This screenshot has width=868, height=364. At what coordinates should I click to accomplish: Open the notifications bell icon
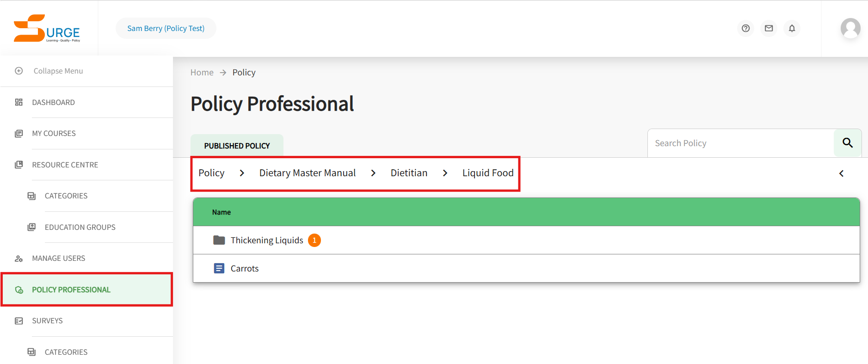tap(792, 28)
